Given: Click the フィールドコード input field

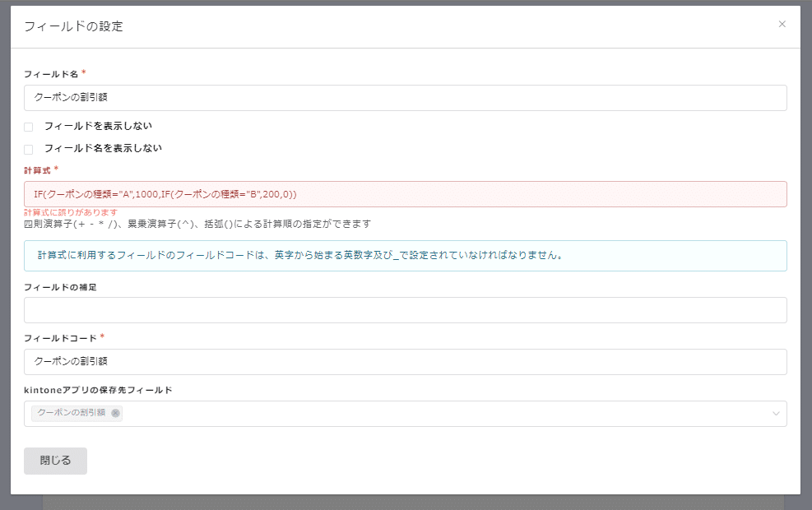Looking at the screenshot, I should [x=406, y=362].
